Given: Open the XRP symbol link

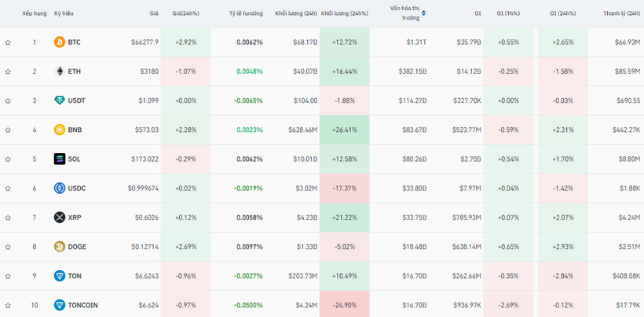Looking at the screenshot, I should pos(75,218).
